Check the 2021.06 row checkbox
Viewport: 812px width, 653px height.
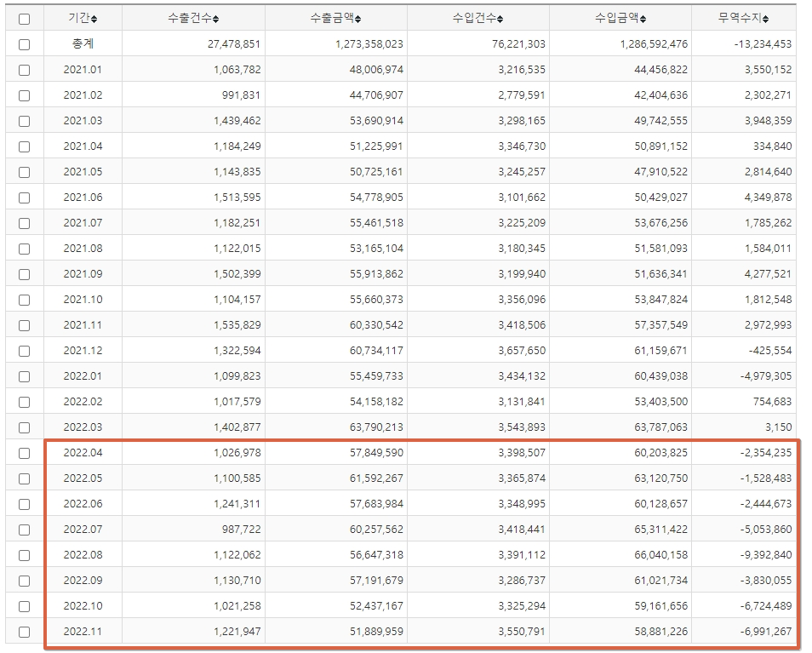pyautogui.click(x=25, y=198)
